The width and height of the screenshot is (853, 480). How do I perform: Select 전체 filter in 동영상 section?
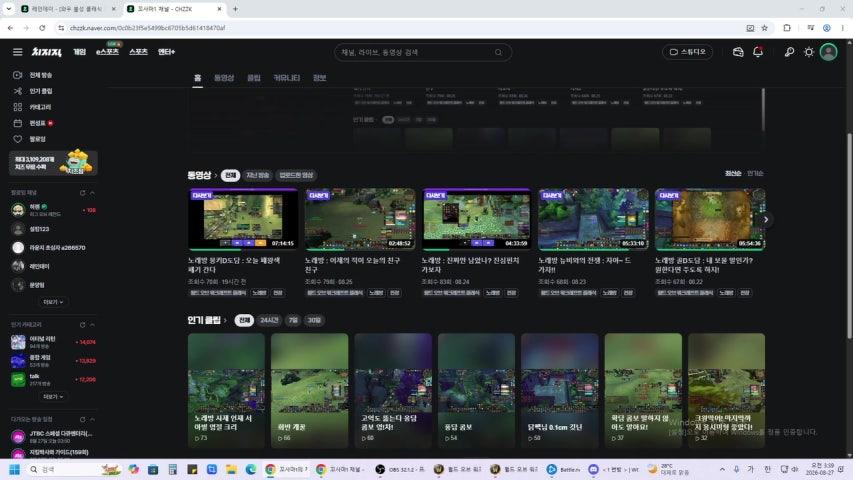[x=230, y=175]
